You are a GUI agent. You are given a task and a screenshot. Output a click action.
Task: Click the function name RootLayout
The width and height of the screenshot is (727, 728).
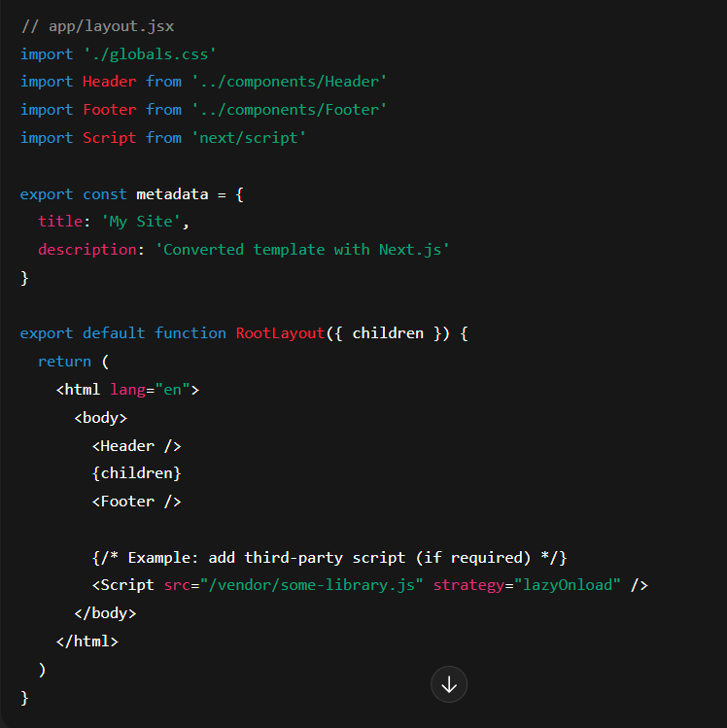point(280,332)
